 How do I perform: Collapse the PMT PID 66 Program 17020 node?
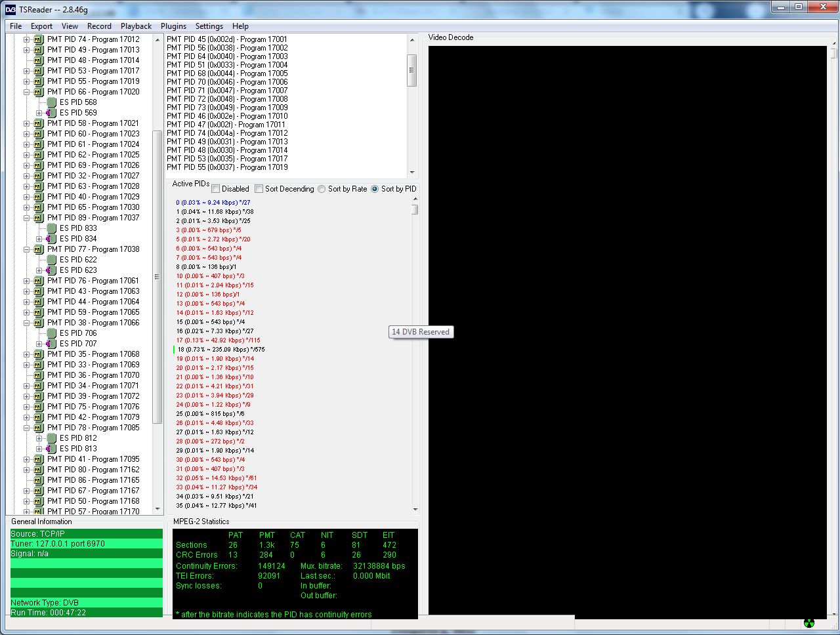pyautogui.click(x=27, y=92)
